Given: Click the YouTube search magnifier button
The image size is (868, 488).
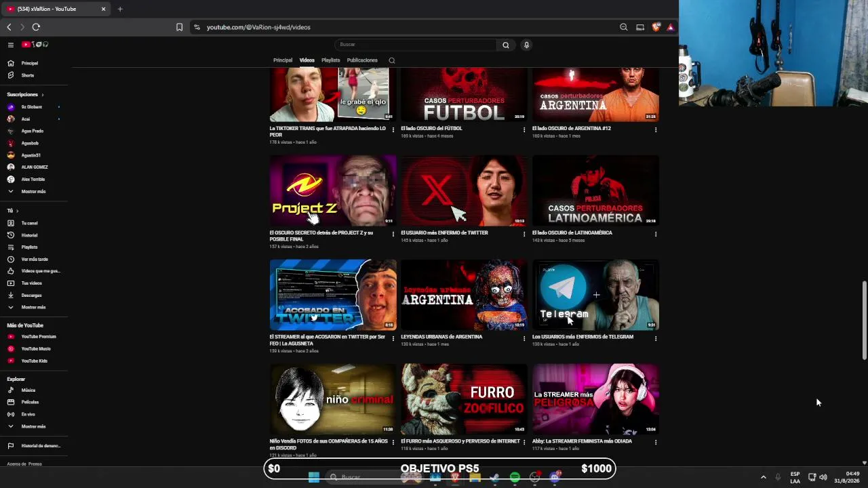Looking at the screenshot, I should tap(505, 45).
